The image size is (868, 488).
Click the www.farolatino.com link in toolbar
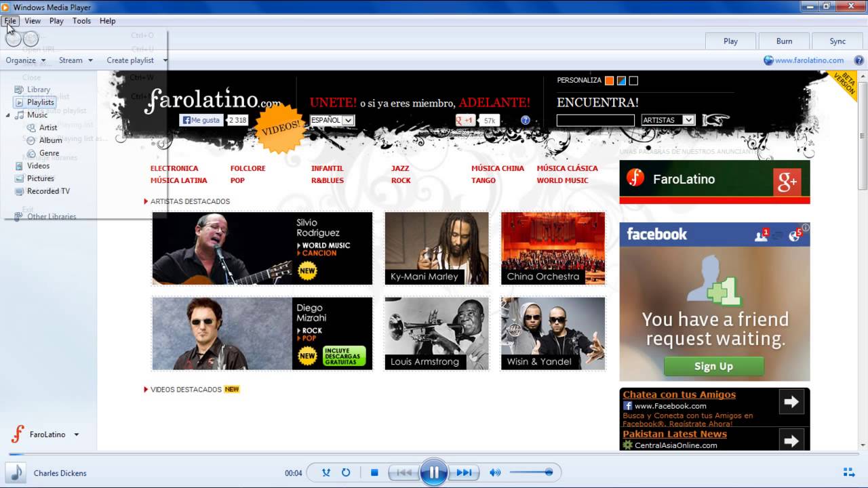pos(809,60)
